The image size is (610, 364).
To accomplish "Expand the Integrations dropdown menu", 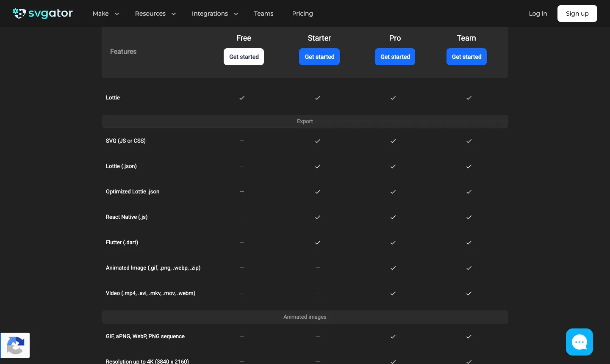I will [215, 14].
